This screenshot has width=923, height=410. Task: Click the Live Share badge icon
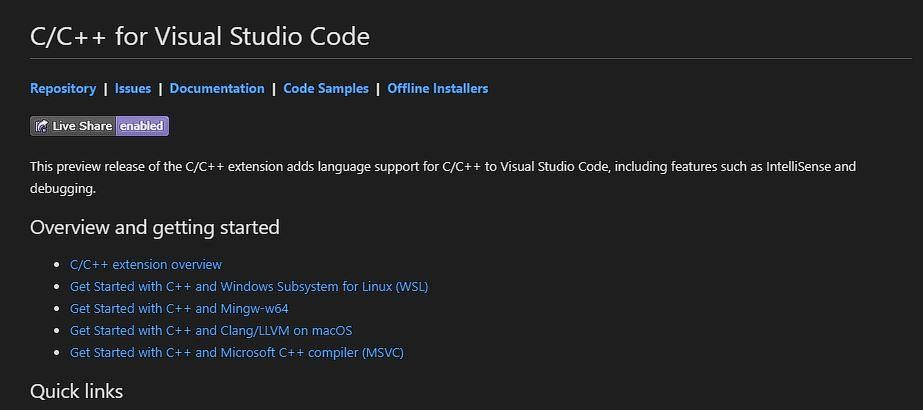(x=41, y=126)
